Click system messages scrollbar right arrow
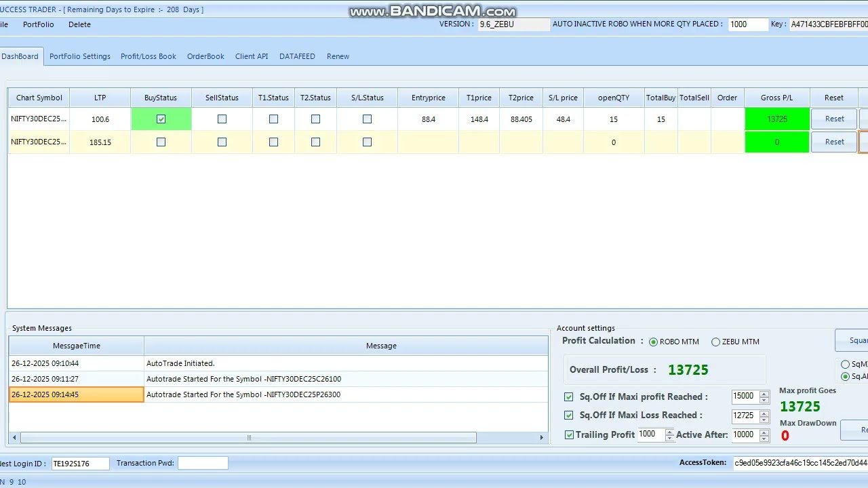Screen dimensions: 868x488 click(x=542, y=438)
